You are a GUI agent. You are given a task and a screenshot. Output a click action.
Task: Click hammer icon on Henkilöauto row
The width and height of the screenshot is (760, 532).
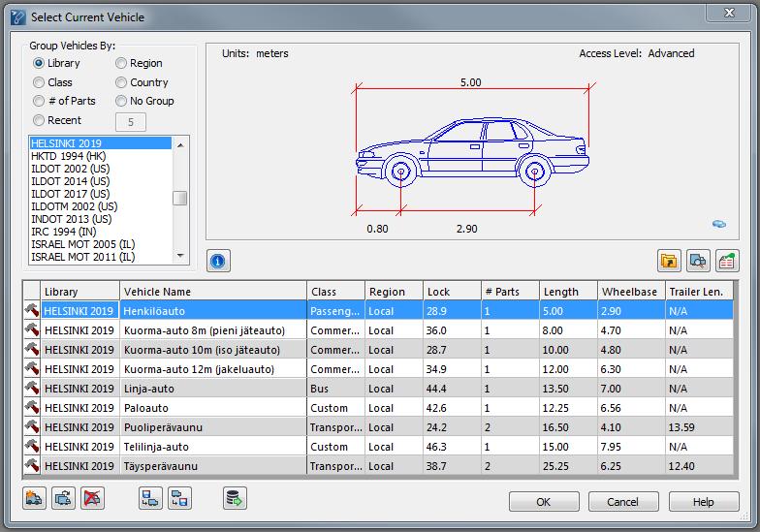(32, 310)
